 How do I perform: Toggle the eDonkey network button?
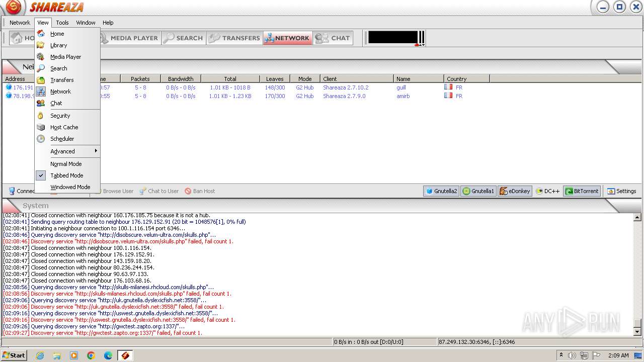(x=515, y=191)
